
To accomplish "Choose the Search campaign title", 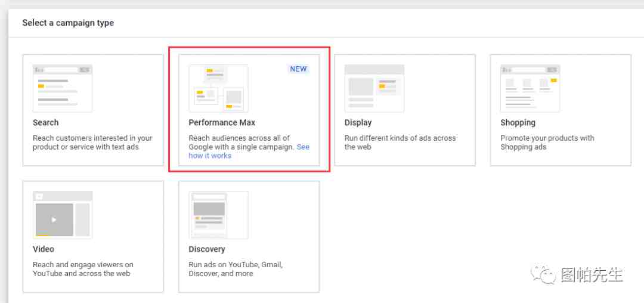I will coord(45,122).
